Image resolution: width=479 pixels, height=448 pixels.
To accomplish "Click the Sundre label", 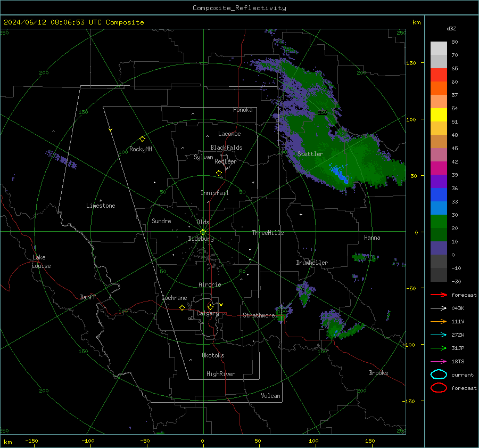I will coord(161,221).
